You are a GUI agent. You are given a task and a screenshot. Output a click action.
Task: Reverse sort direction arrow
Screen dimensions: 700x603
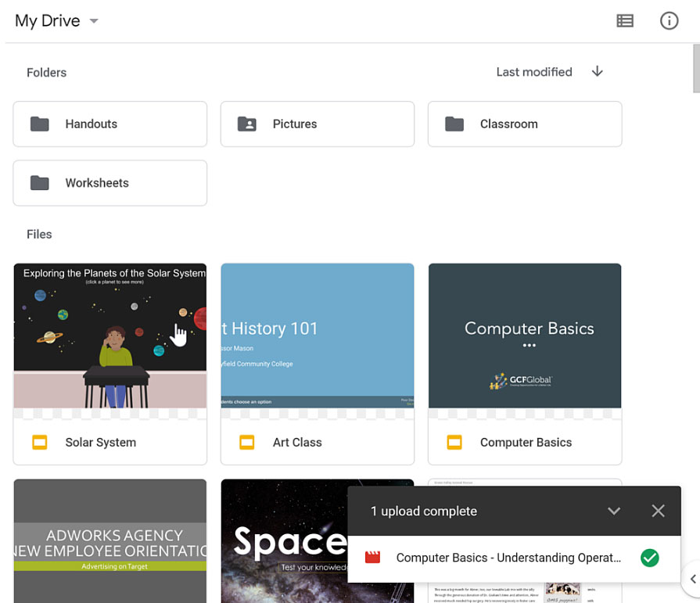click(x=598, y=72)
